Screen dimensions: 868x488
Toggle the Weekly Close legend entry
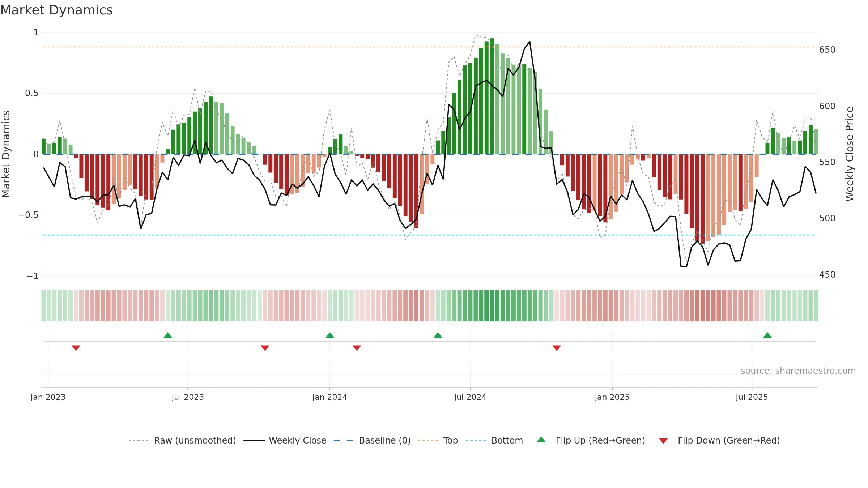click(285, 440)
